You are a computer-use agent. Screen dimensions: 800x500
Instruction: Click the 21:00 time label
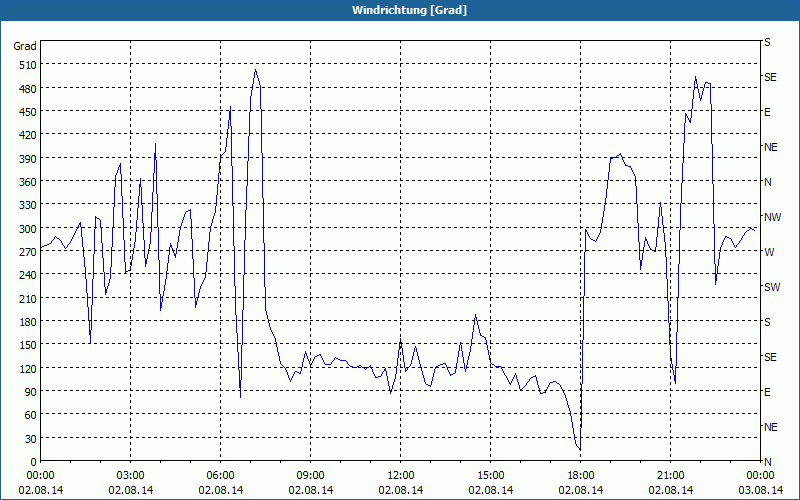[x=670, y=476]
